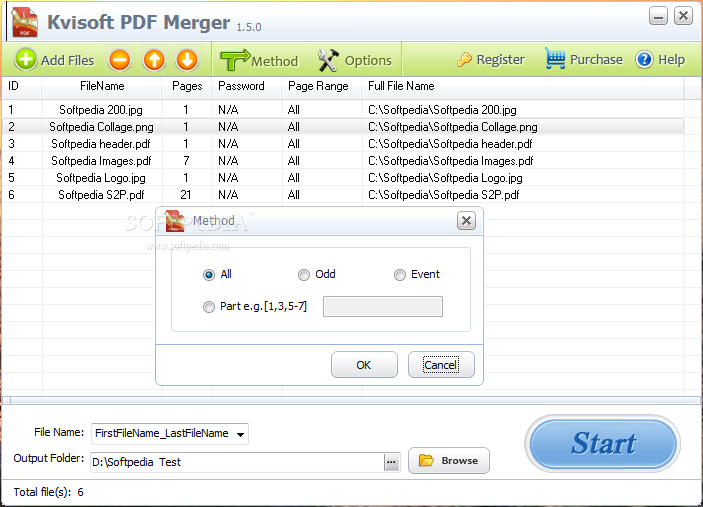Click the Password column header
Image resolution: width=703 pixels, height=507 pixels.
click(x=247, y=87)
